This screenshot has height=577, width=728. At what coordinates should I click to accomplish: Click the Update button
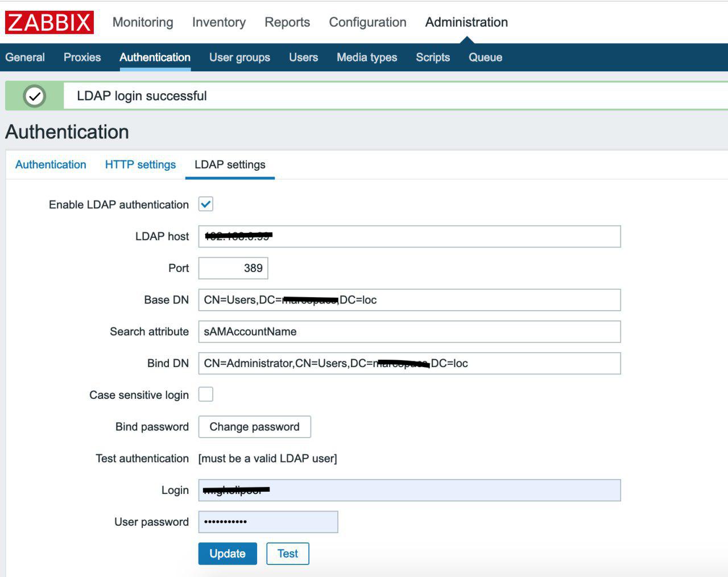[x=227, y=554]
